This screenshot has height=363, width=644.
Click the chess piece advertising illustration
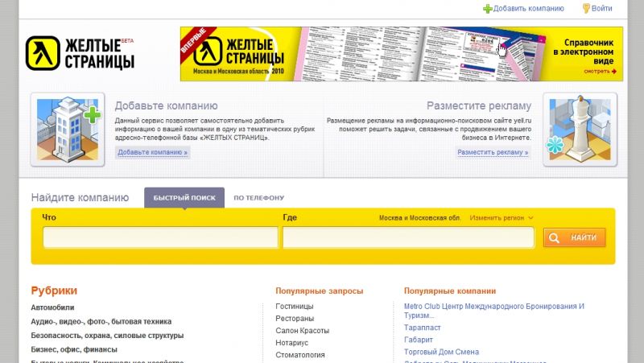pyautogui.click(x=580, y=130)
